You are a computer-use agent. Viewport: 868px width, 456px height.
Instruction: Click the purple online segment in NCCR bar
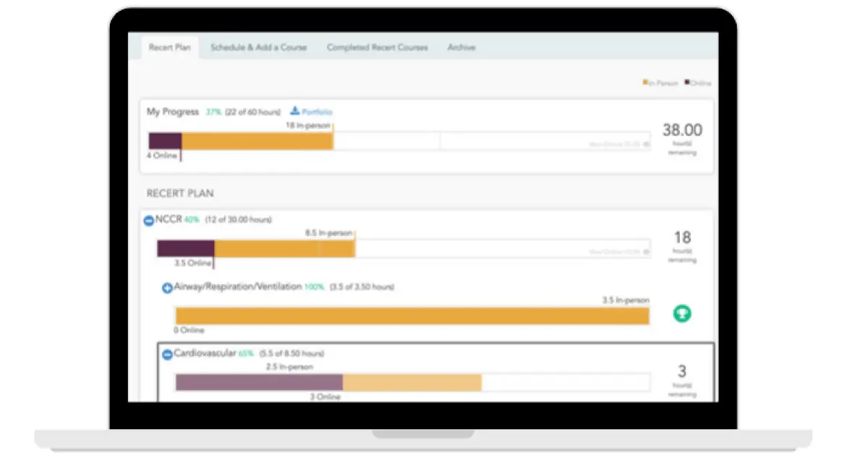185,248
